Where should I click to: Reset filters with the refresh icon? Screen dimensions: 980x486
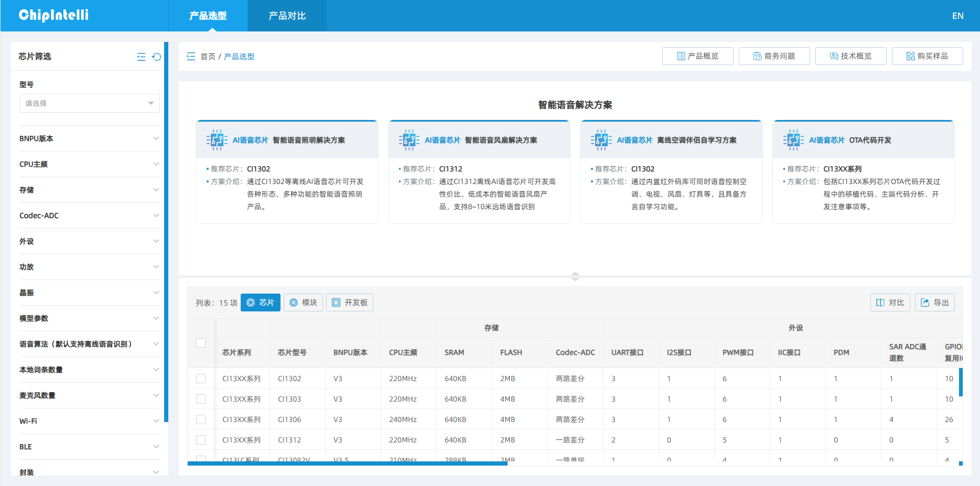156,57
